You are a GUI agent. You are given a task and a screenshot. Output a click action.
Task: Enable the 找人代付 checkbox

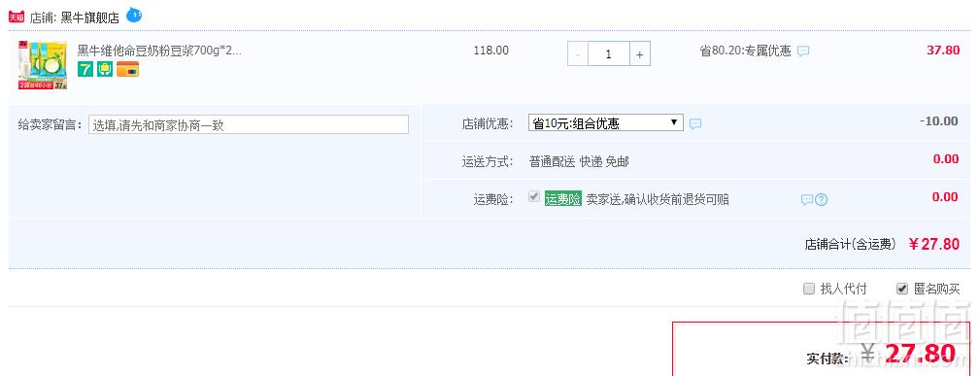click(x=809, y=289)
